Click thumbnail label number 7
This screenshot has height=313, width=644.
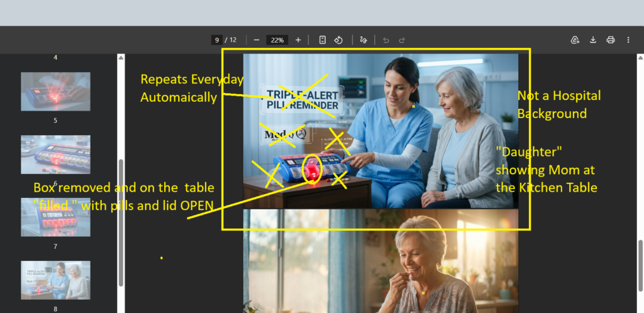coord(55,246)
